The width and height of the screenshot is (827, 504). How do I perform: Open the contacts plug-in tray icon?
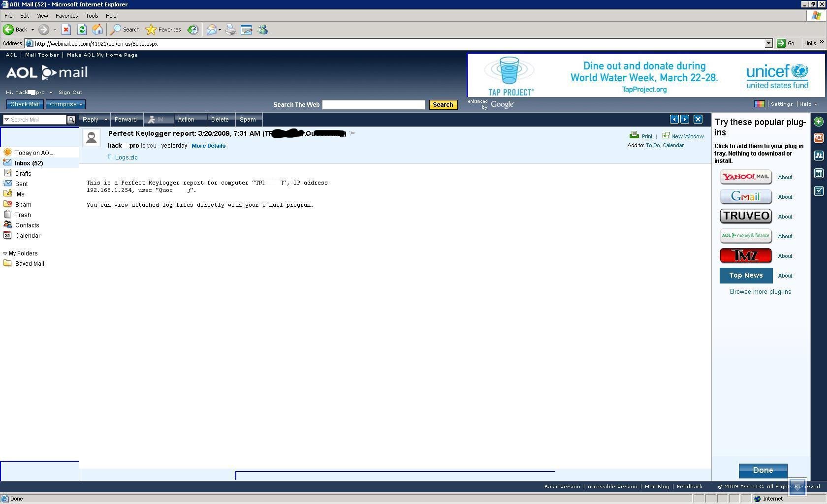coord(819,156)
